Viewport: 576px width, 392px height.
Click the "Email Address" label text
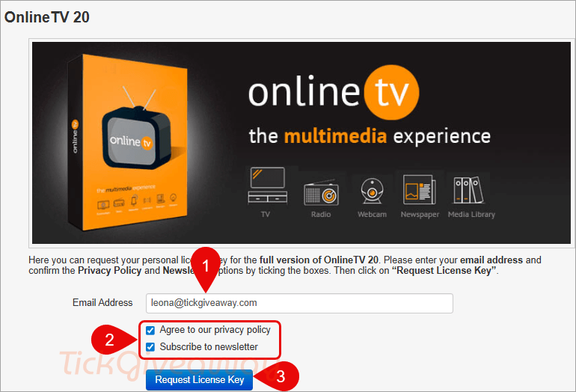(102, 303)
